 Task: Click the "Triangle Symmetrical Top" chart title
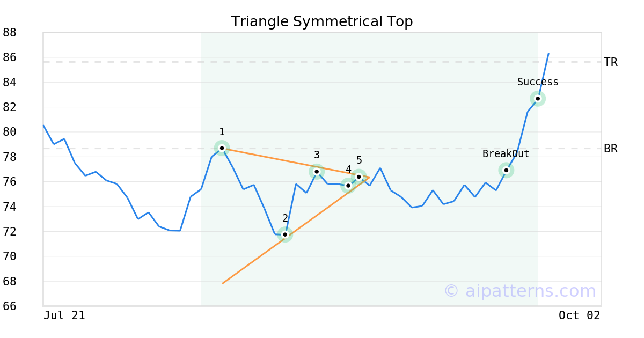[322, 21]
